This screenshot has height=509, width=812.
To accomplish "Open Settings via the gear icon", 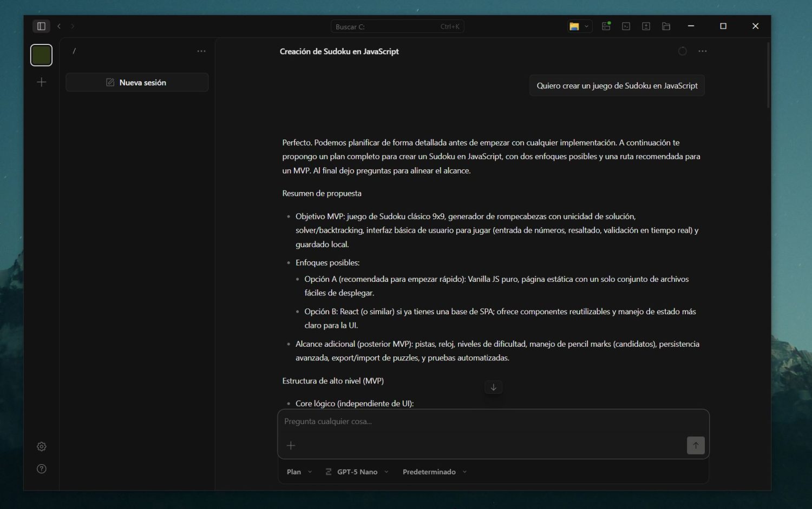I will click(41, 446).
